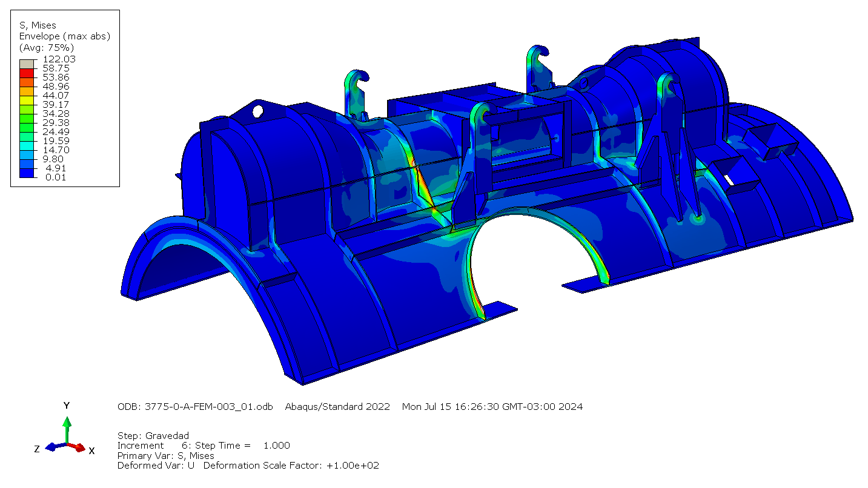Select the 'S, Mises' legend title
The image size is (868, 488).
(x=38, y=25)
